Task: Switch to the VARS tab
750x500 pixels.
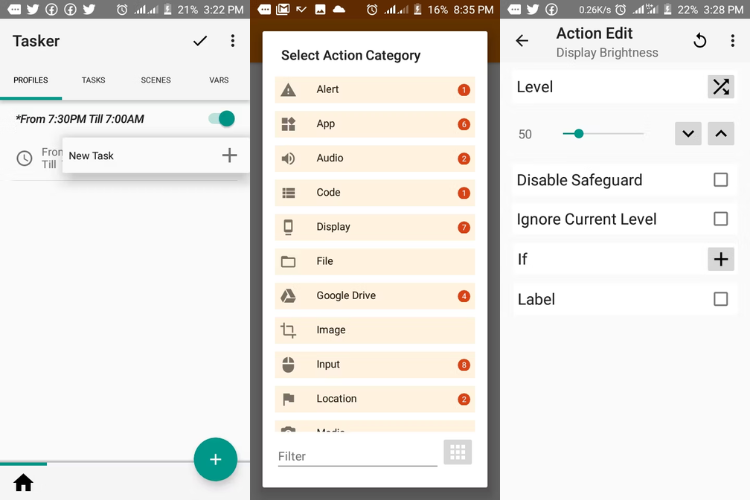Action: pyautogui.click(x=219, y=80)
